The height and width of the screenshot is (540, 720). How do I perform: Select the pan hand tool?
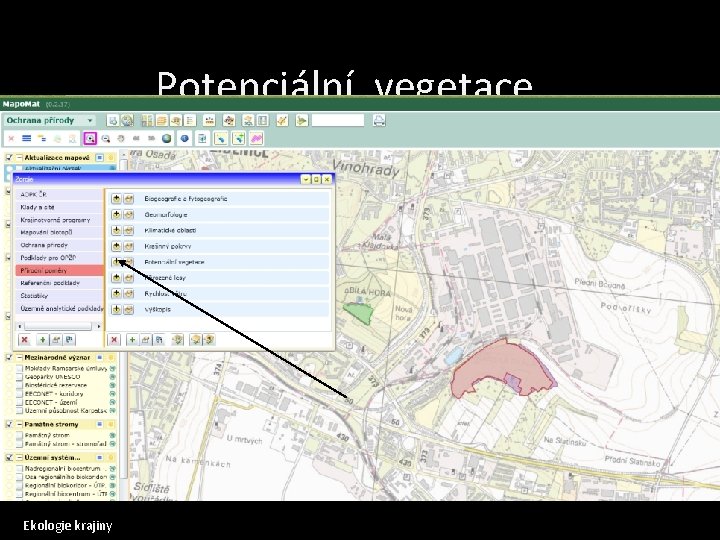(x=121, y=138)
